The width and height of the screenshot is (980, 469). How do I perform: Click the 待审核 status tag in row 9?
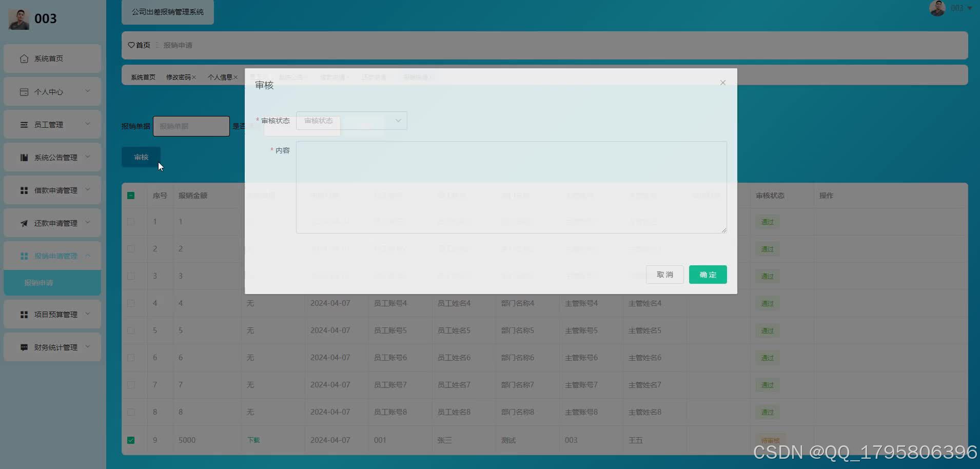click(771, 440)
